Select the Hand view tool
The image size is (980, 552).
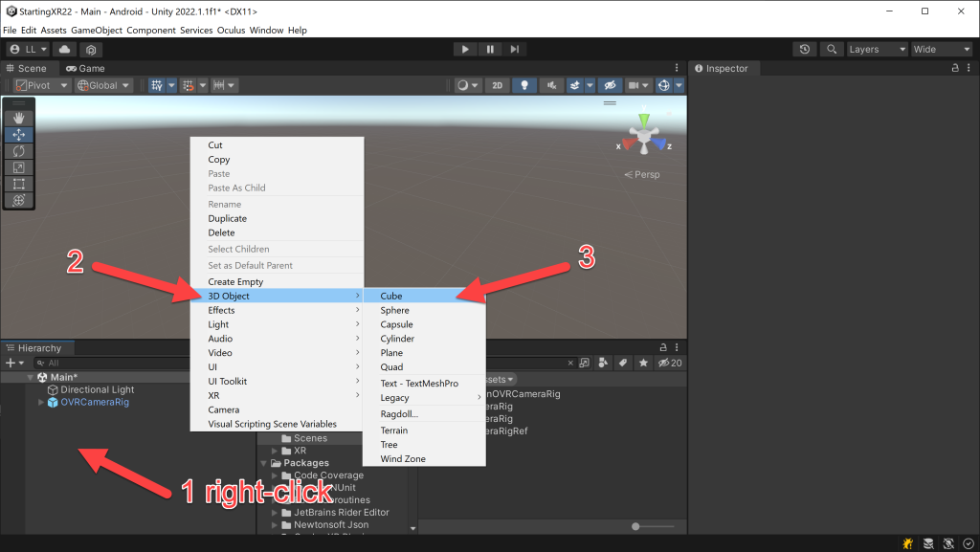(x=19, y=118)
